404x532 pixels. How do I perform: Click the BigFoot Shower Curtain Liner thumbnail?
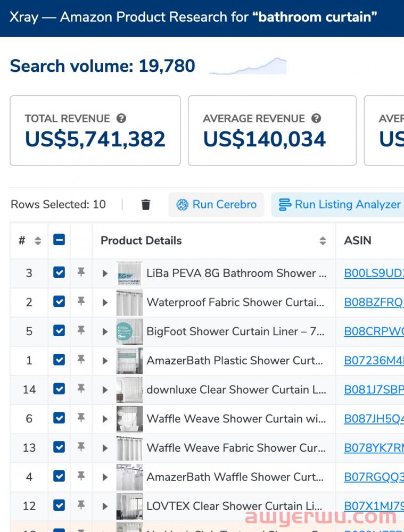tap(129, 331)
